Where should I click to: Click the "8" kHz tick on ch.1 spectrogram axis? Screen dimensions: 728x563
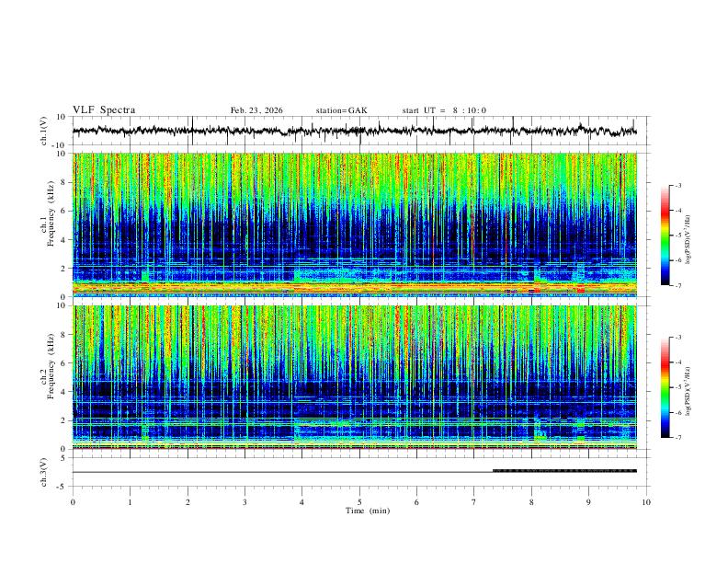click(x=63, y=182)
